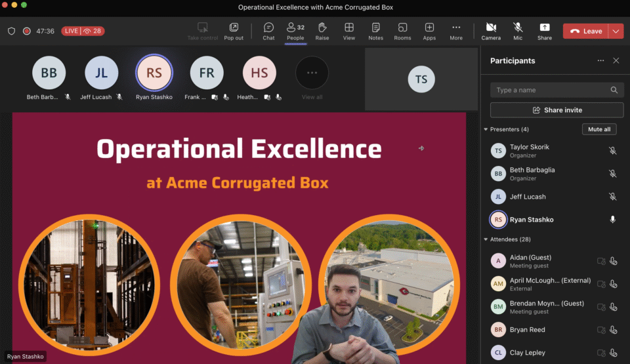Screen dimensions: 630x364
Task: Select Aidan (Guest) attendee row
Action: 555,261
